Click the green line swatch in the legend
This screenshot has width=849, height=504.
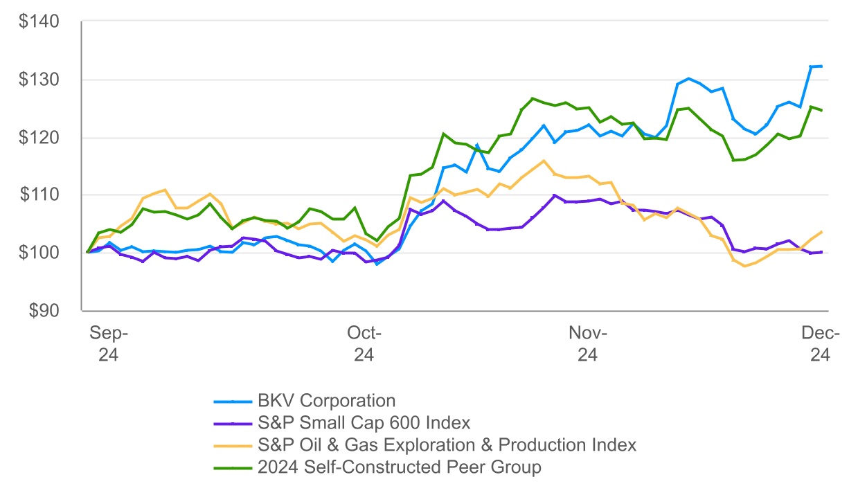click(232, 468)
